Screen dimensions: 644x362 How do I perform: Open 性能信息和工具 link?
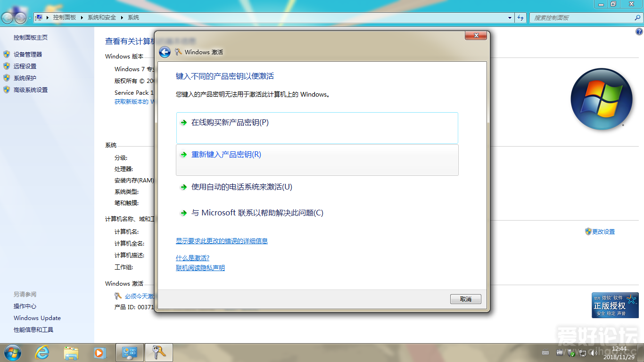pyautogui.click(x=33, y=330)
